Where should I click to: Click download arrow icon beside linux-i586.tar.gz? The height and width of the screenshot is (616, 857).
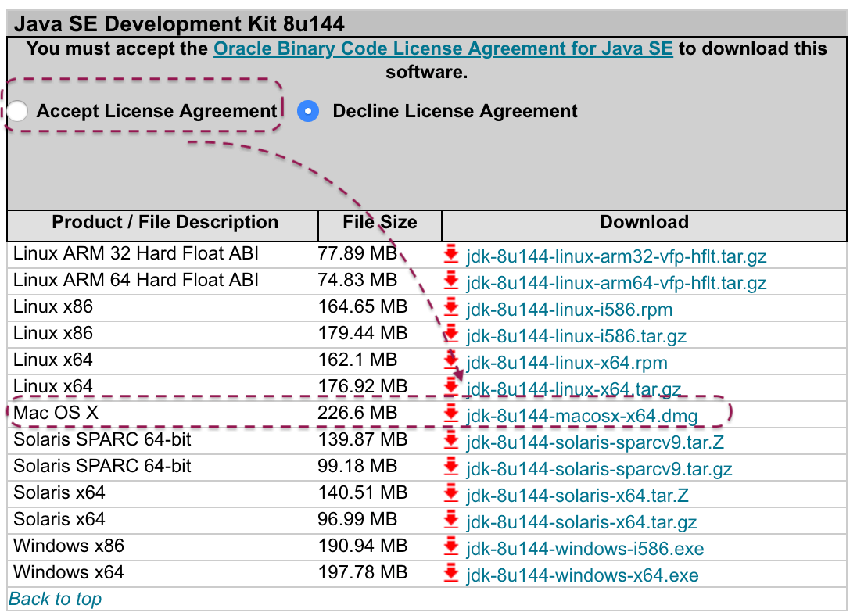point(451,334)
